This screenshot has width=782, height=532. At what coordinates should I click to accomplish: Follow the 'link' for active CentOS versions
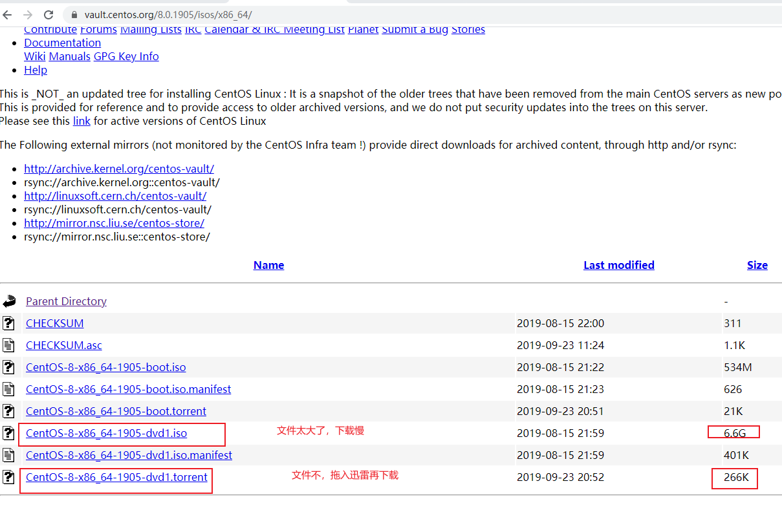pyautogui.click(x=81, y=121)
